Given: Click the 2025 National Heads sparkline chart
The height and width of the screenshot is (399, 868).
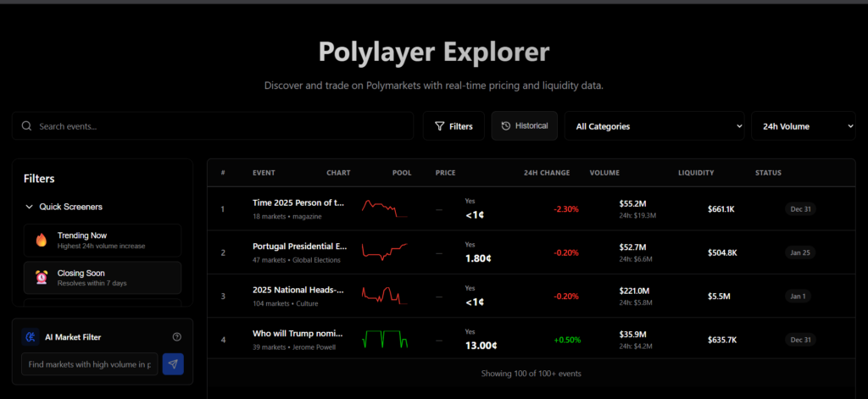Looking at the screenshot, I should coord(385,295).
